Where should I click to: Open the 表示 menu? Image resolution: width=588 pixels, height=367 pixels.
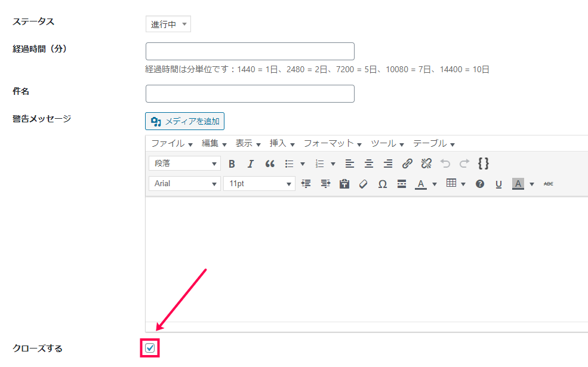248,144
